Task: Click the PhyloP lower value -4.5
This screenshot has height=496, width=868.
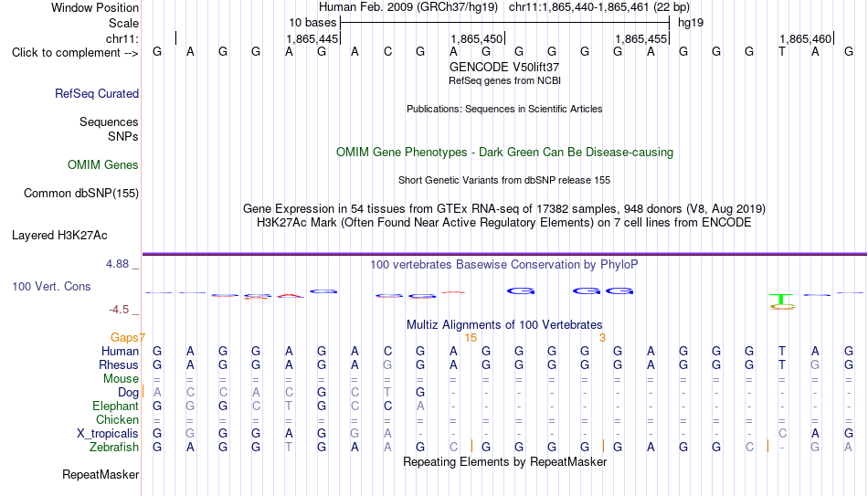Action: coord(119,310)
